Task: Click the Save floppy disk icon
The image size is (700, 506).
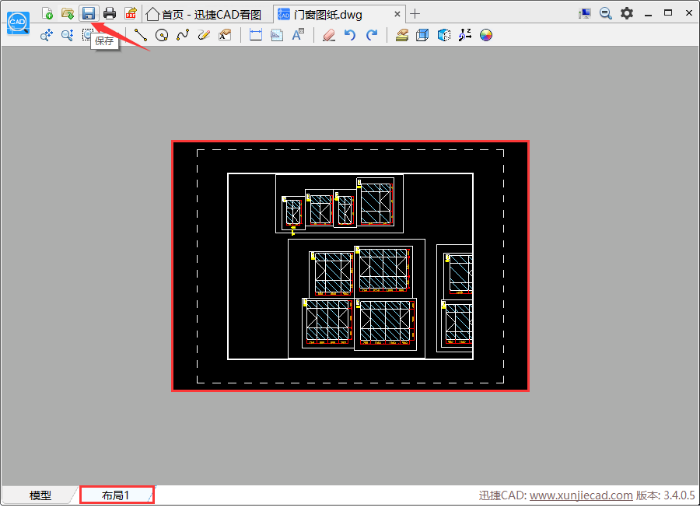Action: [x=89, y=13]
